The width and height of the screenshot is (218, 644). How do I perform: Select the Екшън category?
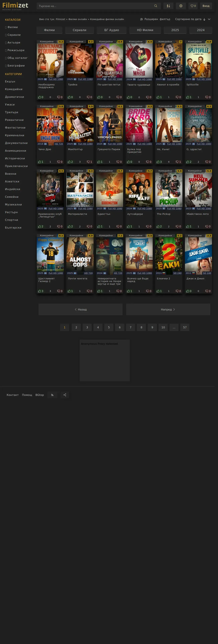(x=10, y=81)
